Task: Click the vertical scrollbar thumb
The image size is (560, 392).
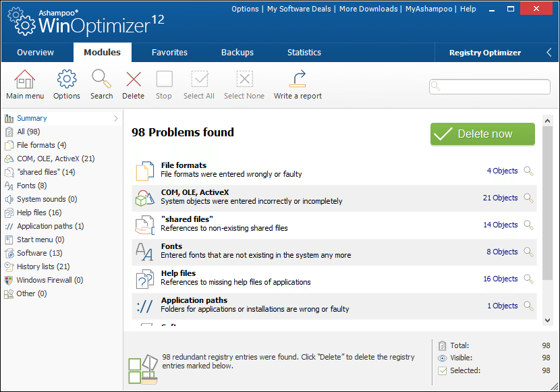Action: pos(547,203)
